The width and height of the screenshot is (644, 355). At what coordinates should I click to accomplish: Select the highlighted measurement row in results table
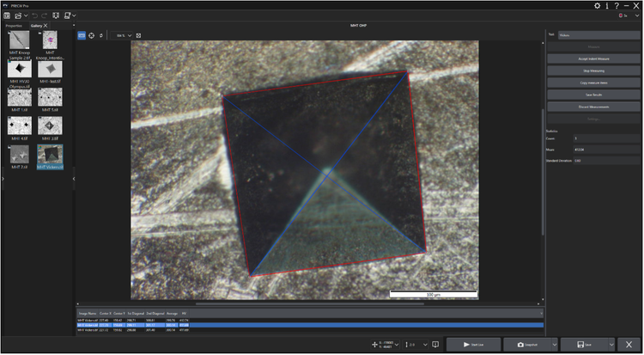tap(309, 325)
